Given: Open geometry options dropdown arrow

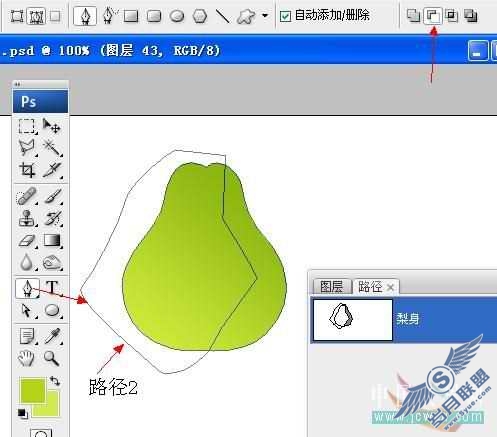Looking at the screenshot, I should 265,15.
